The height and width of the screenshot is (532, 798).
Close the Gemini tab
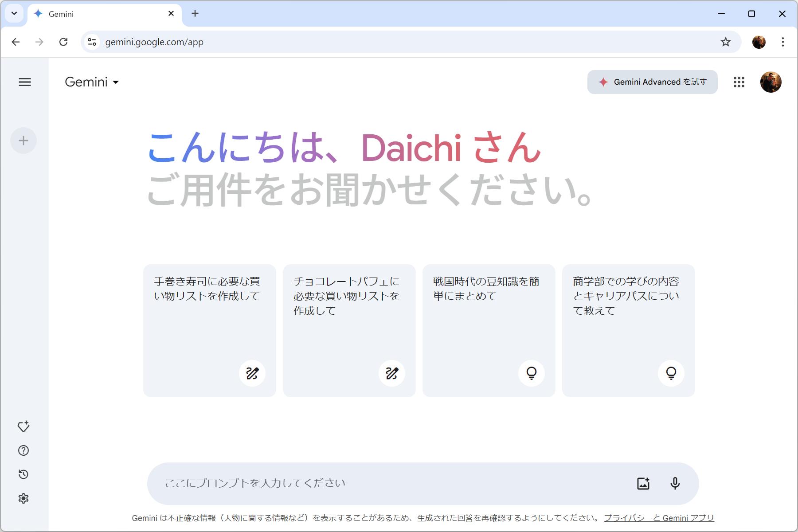point(171,14)
